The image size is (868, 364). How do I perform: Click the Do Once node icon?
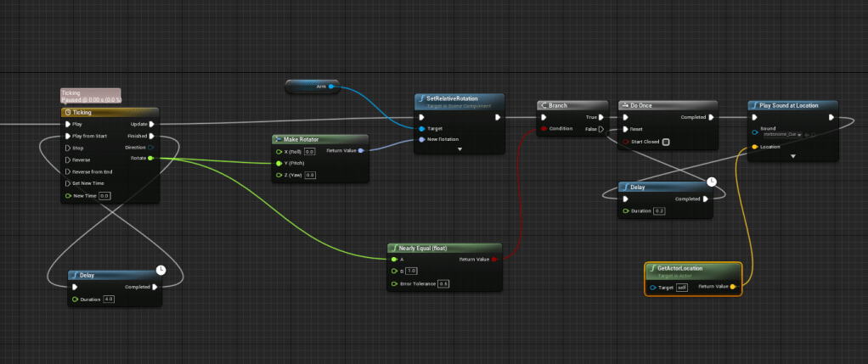[624, 105]
